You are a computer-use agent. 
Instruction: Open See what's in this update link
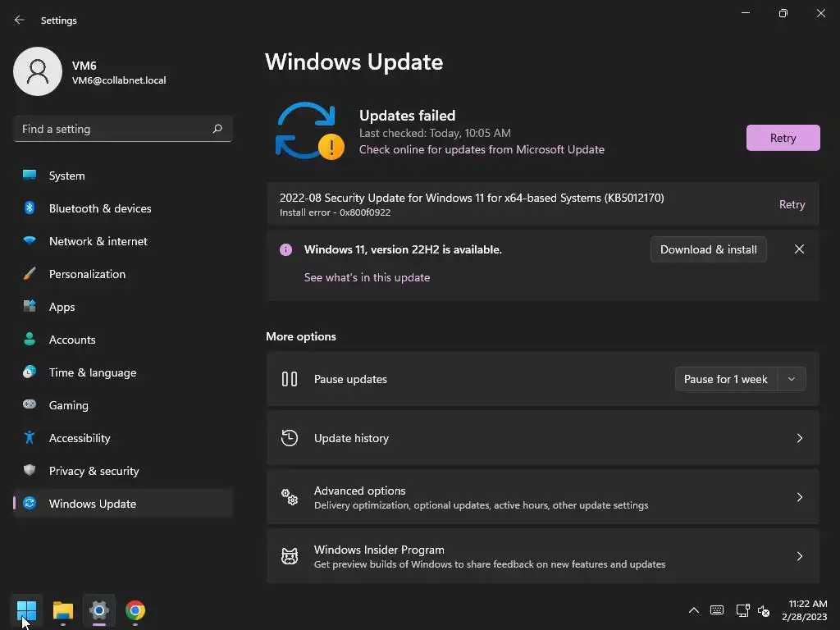[367, 277]
